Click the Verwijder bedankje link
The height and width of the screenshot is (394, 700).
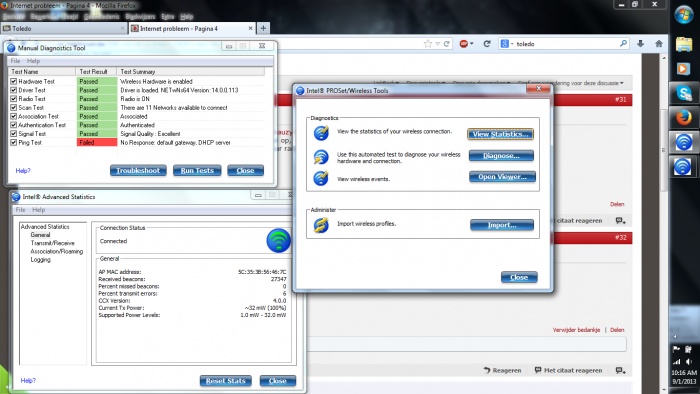576,330
